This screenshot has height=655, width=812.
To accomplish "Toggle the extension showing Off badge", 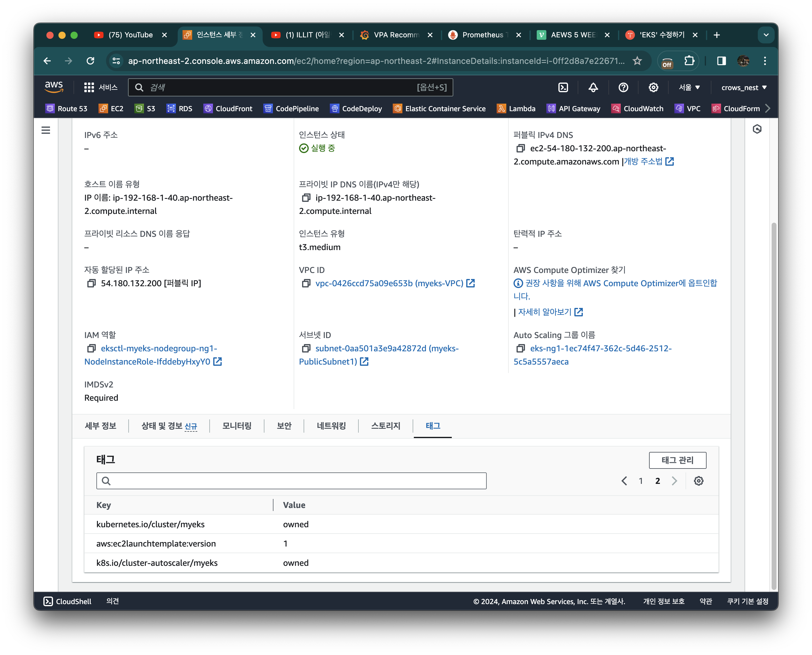I will tap(667, 61).
